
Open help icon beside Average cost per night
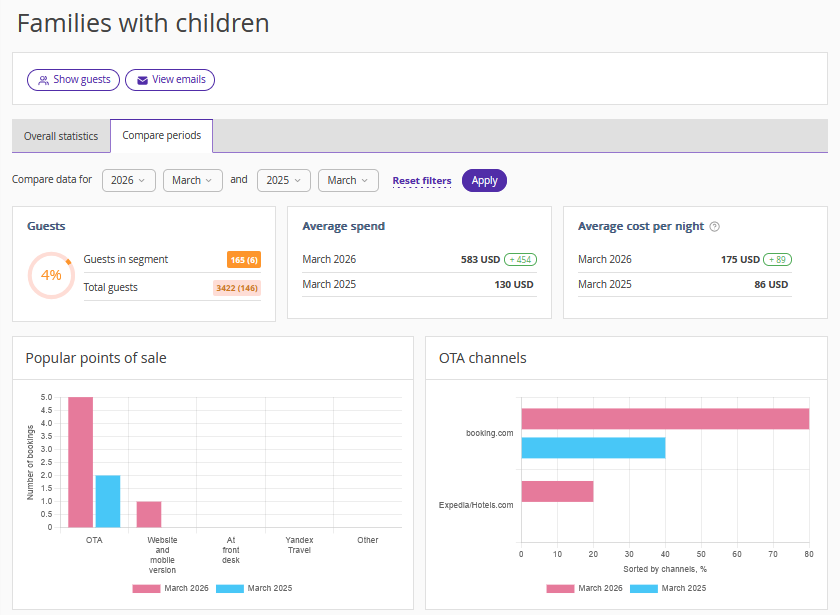714,227
